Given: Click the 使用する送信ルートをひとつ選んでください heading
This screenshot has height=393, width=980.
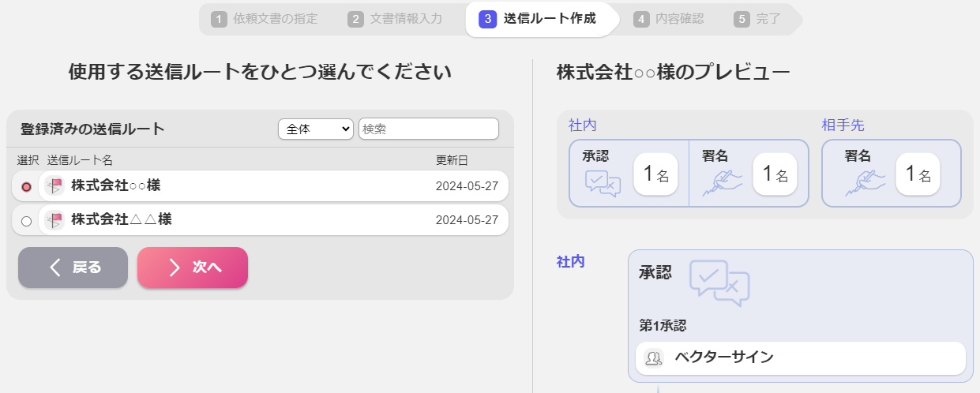Looking at the screenshot, I should point(260,73).
